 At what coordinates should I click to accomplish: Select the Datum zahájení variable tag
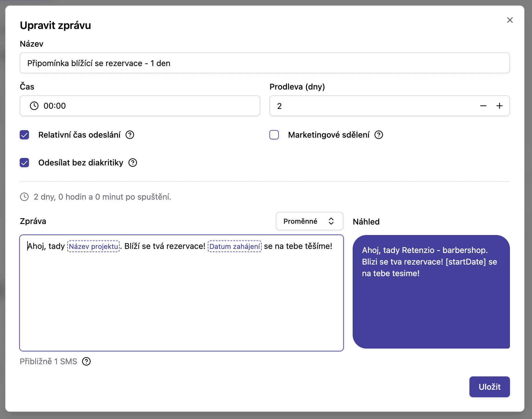pos(234,246)
